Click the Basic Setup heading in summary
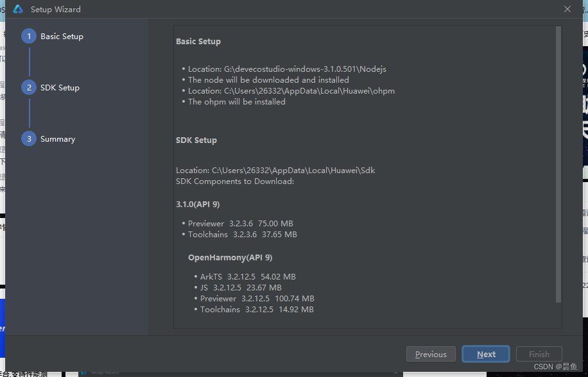The image size is (588, 377). click(x=198, y=41)
